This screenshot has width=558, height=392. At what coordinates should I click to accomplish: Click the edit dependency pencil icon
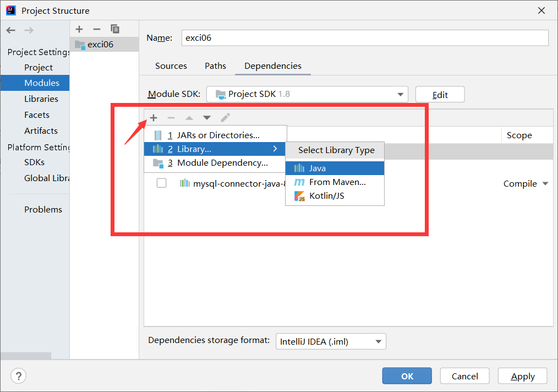pos(225,117)
